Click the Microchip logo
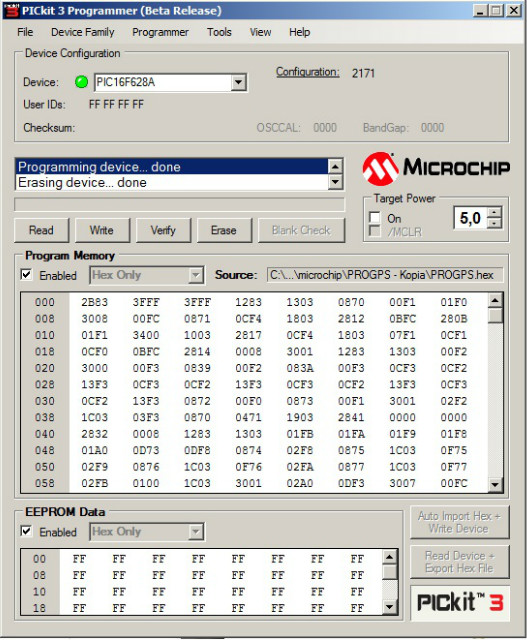The width and height of the screenshot is (527, 640). pyautogui.click(x=436, y=168)
